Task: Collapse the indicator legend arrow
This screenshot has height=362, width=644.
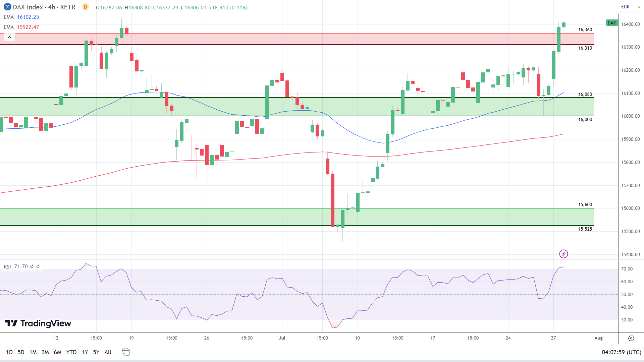Action: pos(10,37)
